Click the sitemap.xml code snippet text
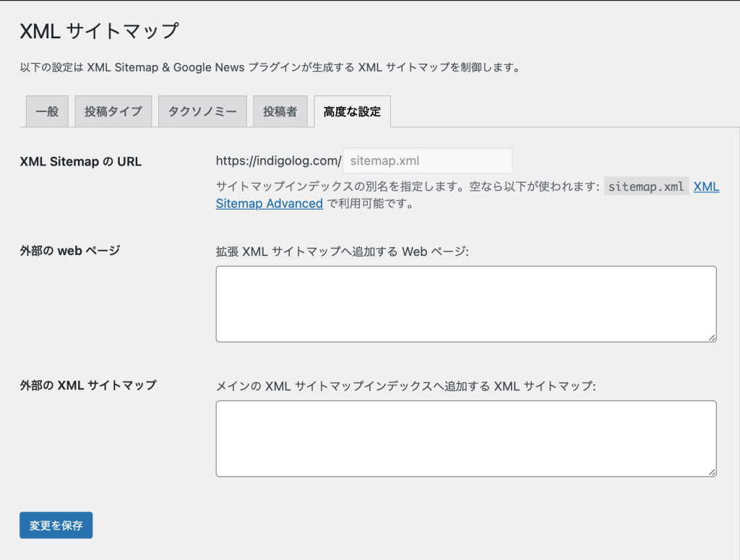 pyautogui.click(x=646, y=187)
